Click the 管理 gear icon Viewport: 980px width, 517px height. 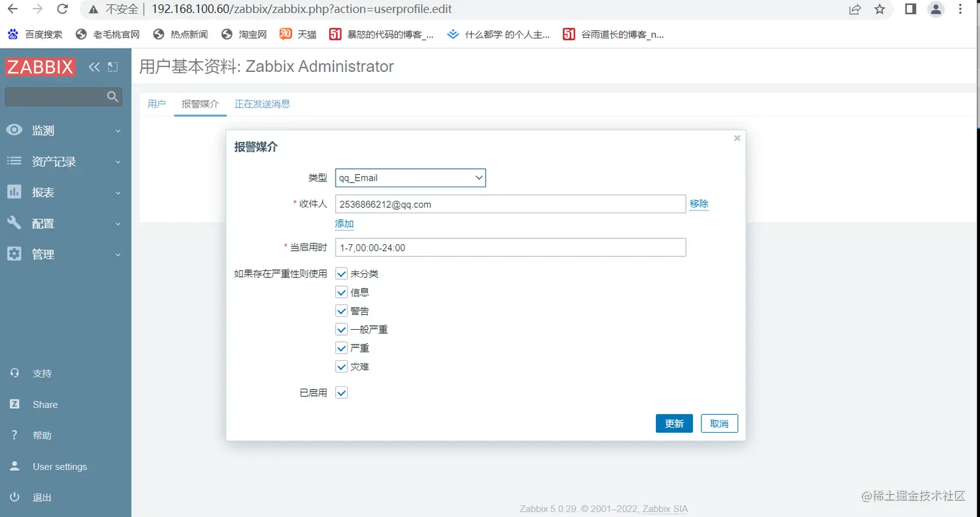pos(14,255)
